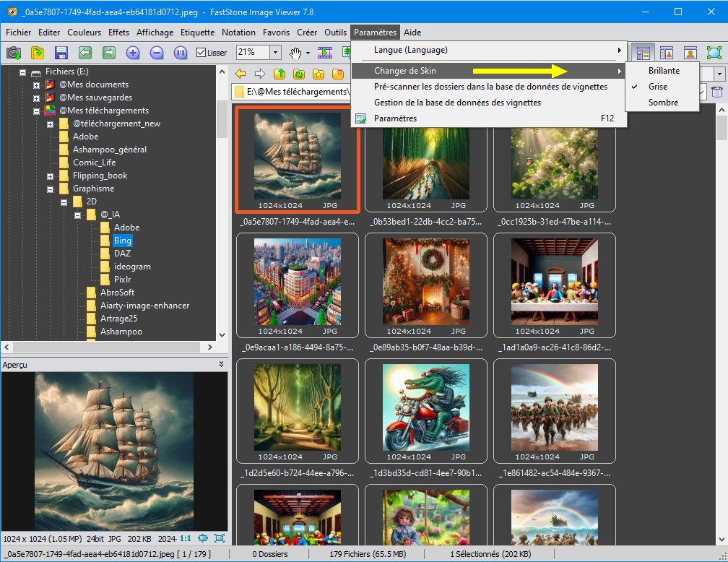The width and height of the screenshot is (728, 562).
Task: Switch to the list-and-preview layout icon
Action: (667, 53)
